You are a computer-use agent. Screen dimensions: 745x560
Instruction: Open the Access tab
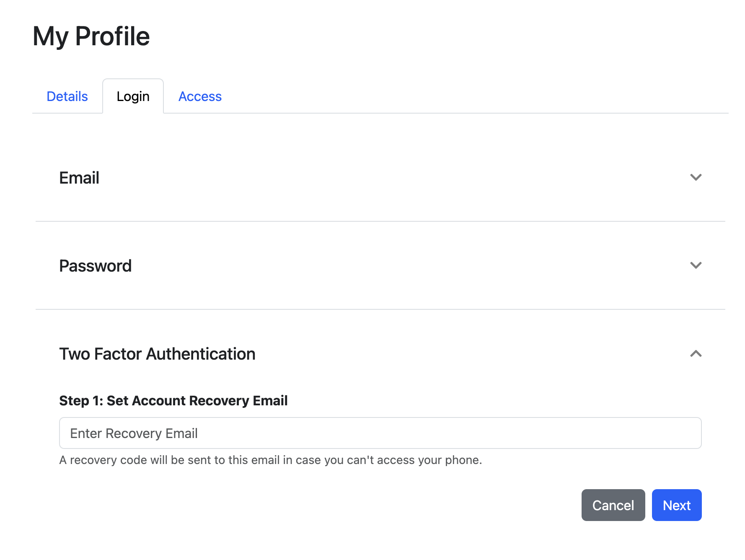click(200, 96)
